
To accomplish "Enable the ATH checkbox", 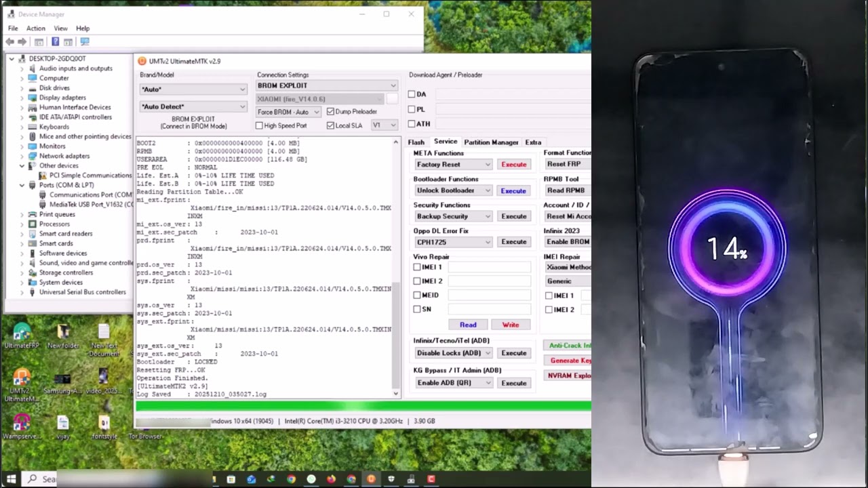I will click(x=412, y=124).
